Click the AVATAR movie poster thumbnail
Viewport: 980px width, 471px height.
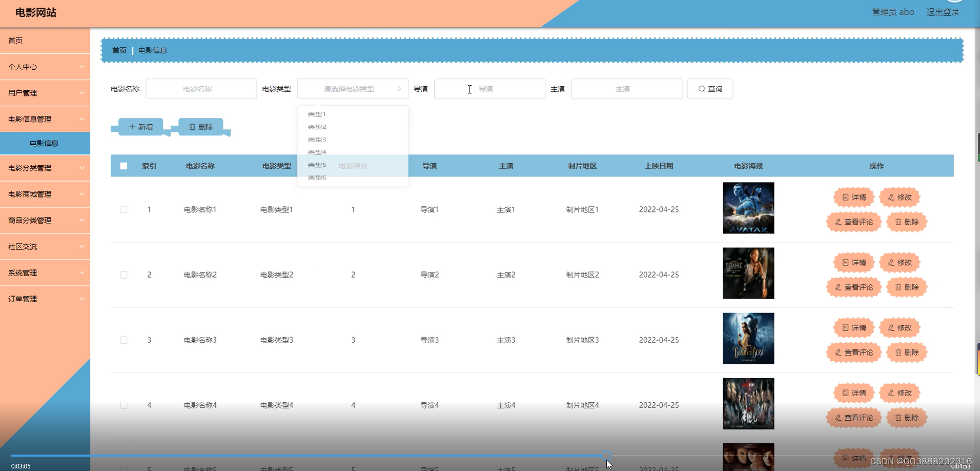pyautogui.click(x=748, y=208)
